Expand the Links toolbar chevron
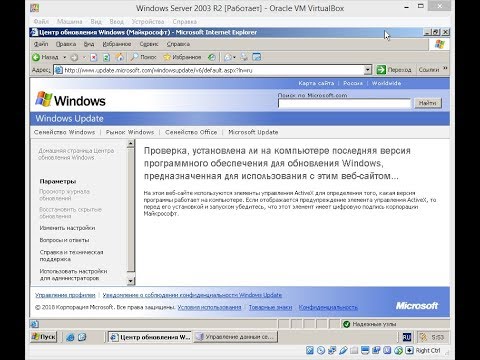Viewport: 480px width, 360px height. pyautogui.click(x=445, y=68)
